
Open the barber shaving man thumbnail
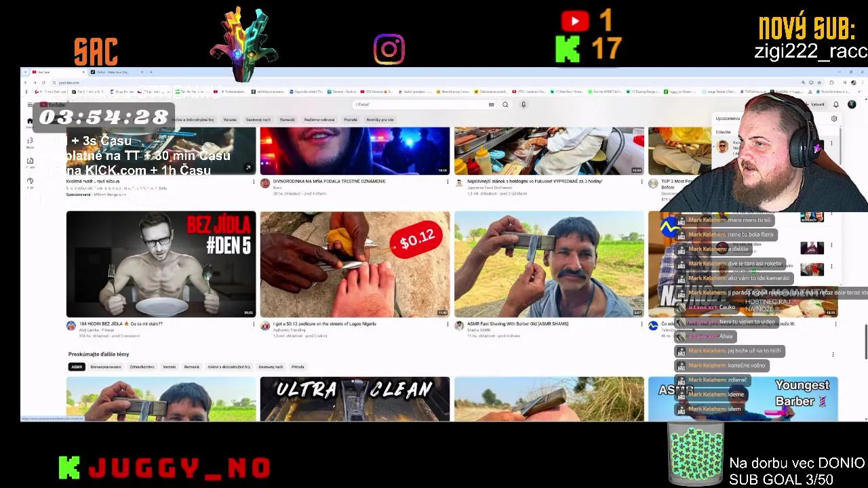pyautogui.click(x=549, y=264)
